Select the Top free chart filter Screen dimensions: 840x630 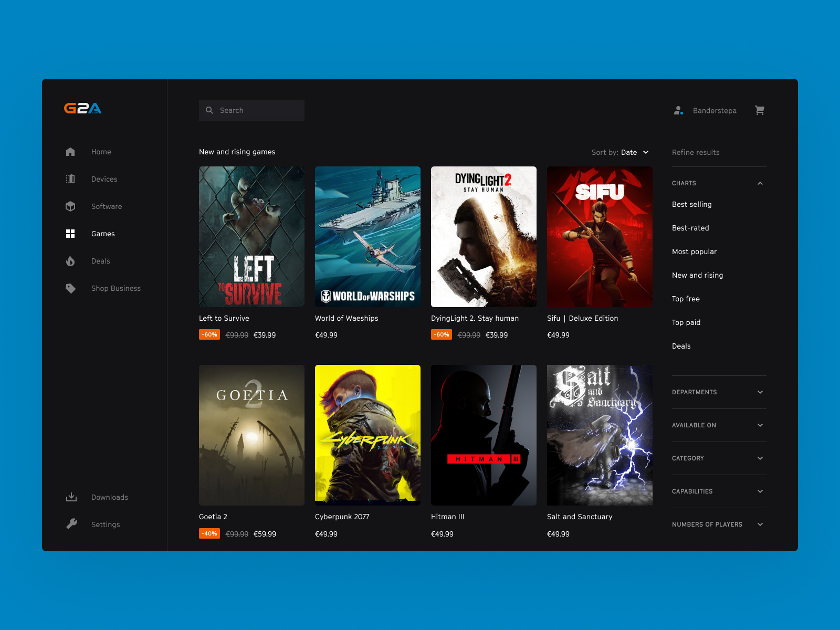(x=686, y=299)
